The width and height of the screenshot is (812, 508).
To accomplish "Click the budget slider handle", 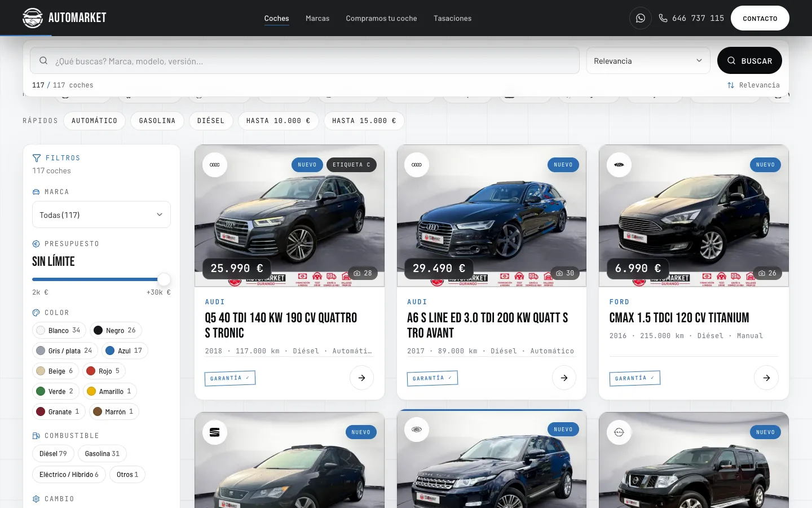I will 164,279.
